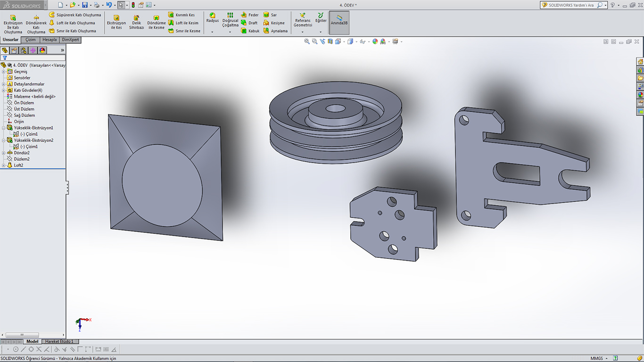Expand the panel tabs overflow chevron
Viewport: 644px width, 362px height.
(x=62, y=50)
